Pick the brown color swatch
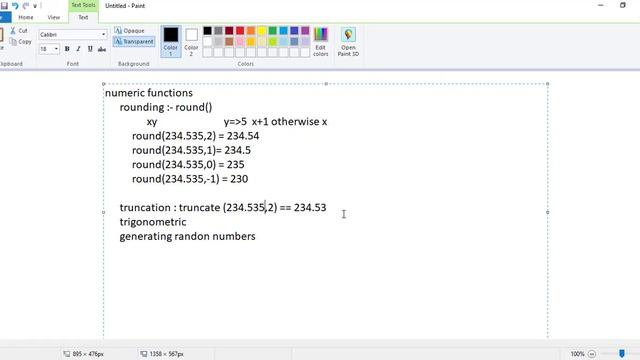The image size is (640, 360). pos(229,41)
